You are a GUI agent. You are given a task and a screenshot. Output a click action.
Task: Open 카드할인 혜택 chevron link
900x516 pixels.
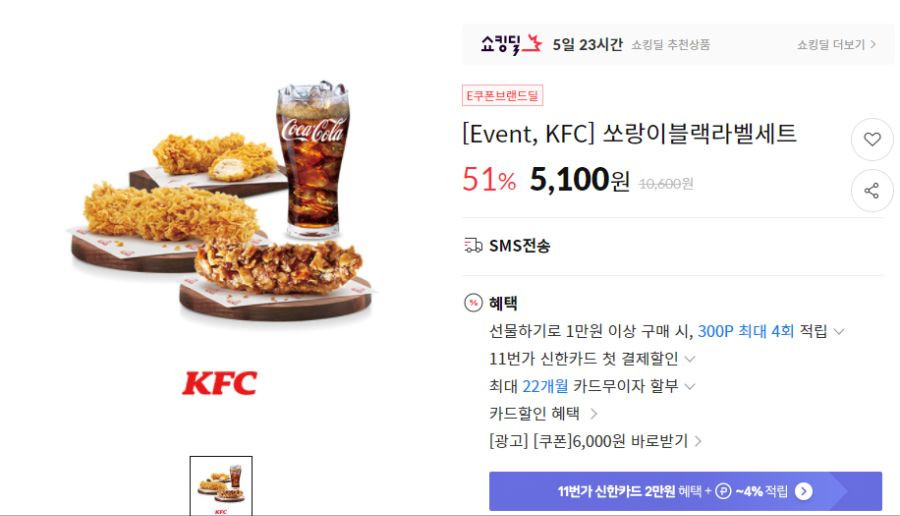point(594,414)
